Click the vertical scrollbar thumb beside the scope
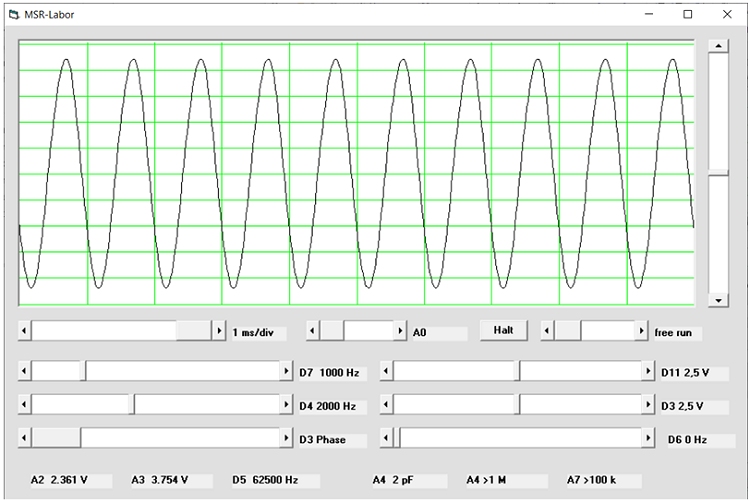The width and height of the screenshot is (750, 503). pyautogui.click(x=717, y=174)
